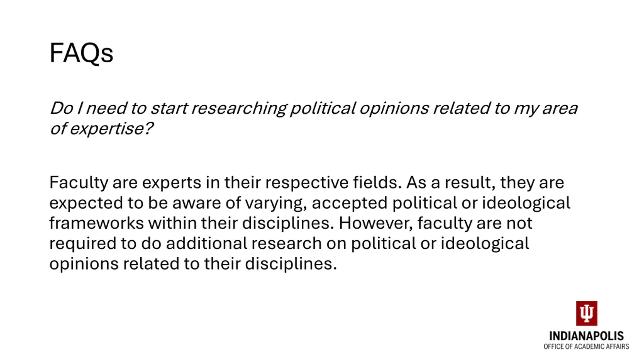
Task: Click the word 'additional' in the answer
Action: tap(207, 243)
